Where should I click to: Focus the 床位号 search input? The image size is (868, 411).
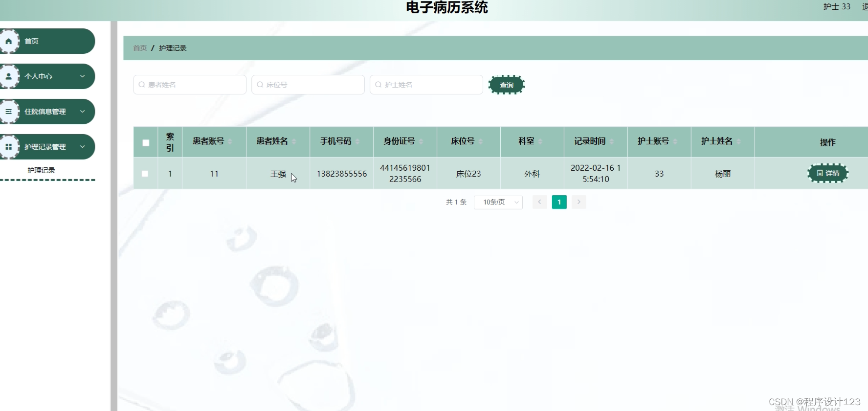click(308, 85)
